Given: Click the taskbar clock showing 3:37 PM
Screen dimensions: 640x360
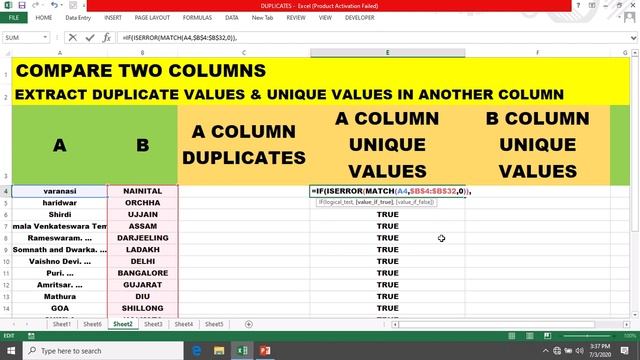Looking at the screenshot, I should pyautogui.click(x=600, y=351).
